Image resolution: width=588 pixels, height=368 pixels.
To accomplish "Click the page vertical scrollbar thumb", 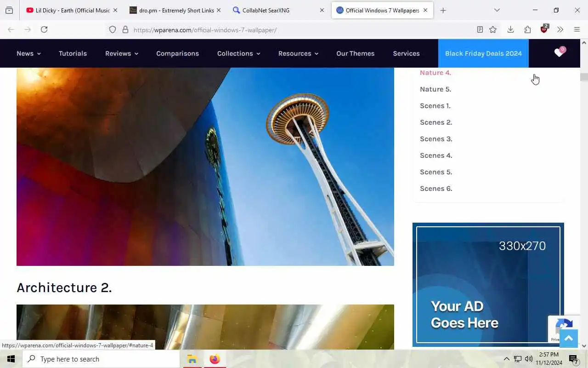I will click(584, 77).
